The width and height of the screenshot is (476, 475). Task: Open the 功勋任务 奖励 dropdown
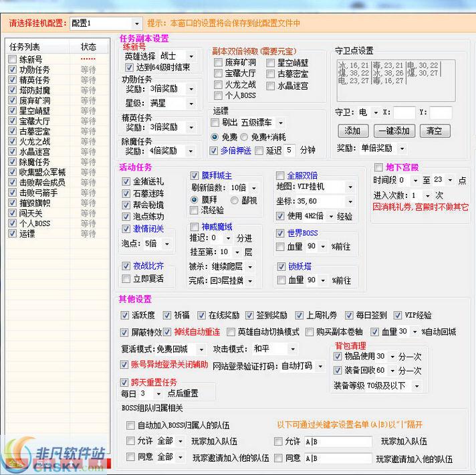[x=172, y=89]
